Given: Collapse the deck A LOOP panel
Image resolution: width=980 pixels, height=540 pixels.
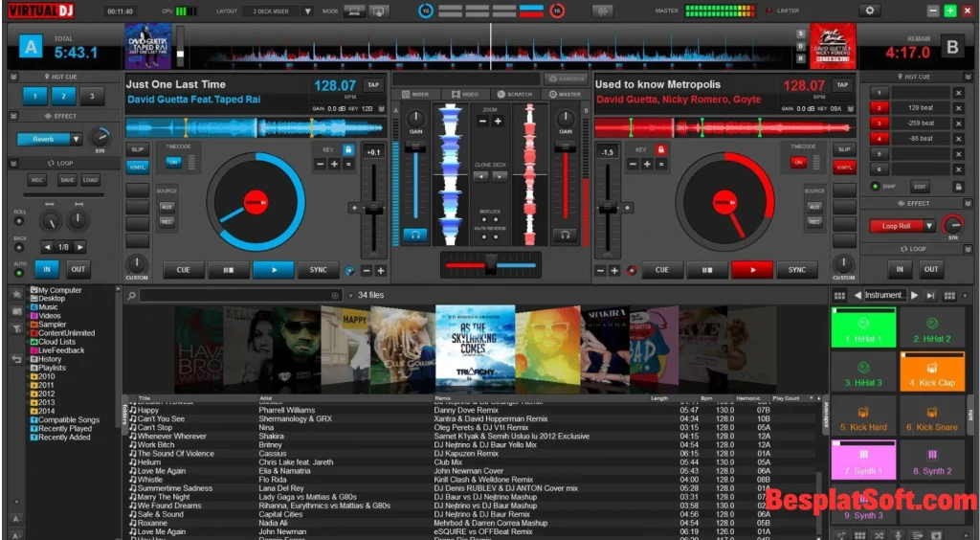Looking at the screenshot, I should click(x=13, y=163).
